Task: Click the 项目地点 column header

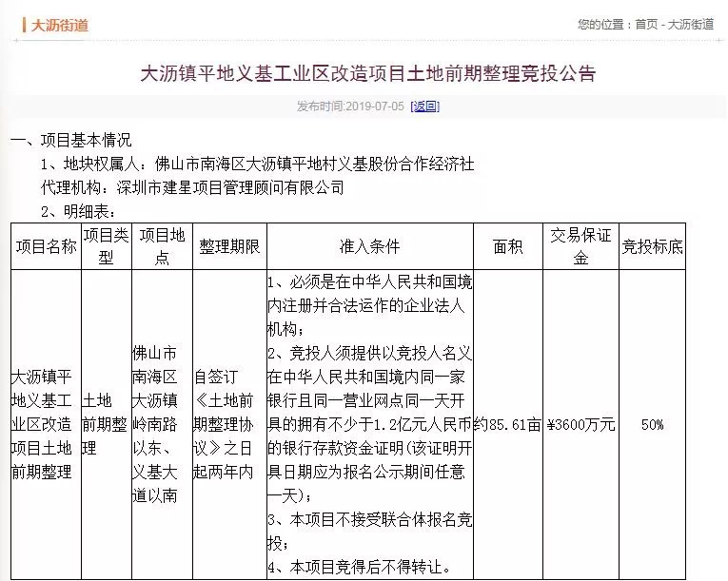Action: [162, 246]
